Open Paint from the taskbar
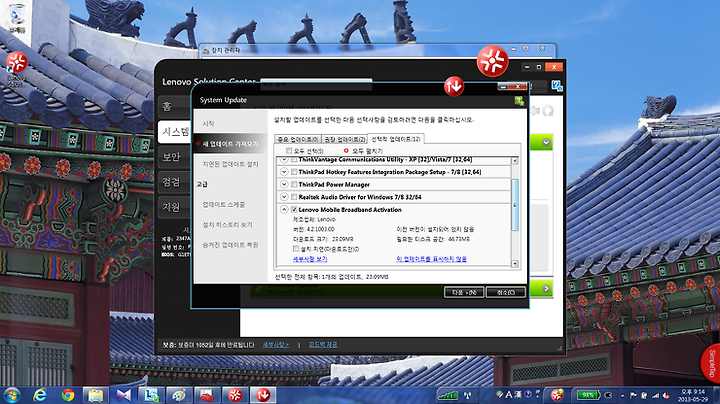 179,395
